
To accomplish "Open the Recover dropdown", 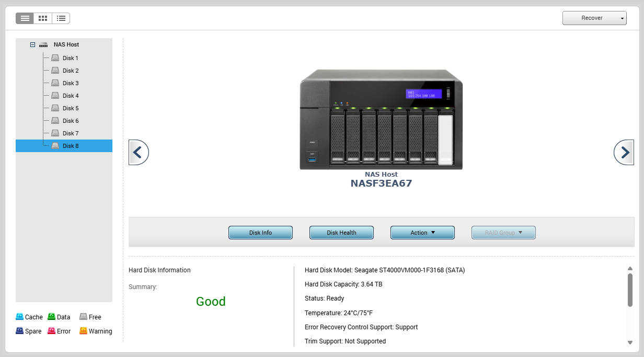I will point(594,18).
